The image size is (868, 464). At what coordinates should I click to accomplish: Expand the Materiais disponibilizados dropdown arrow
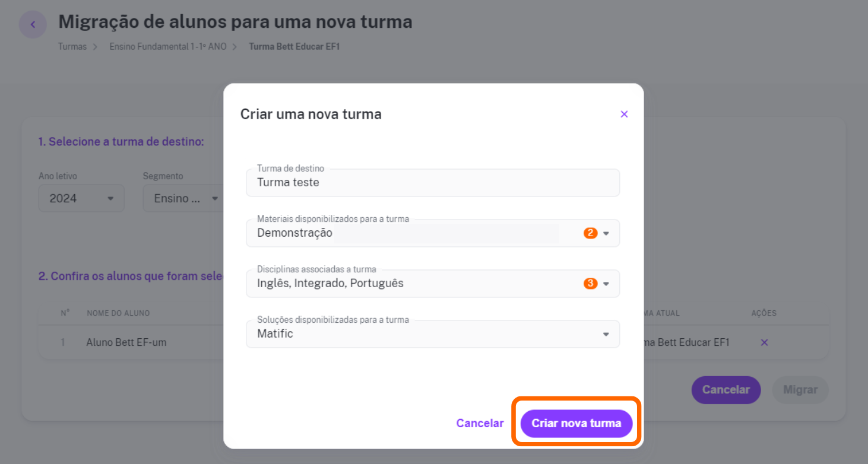coord(606,233)
